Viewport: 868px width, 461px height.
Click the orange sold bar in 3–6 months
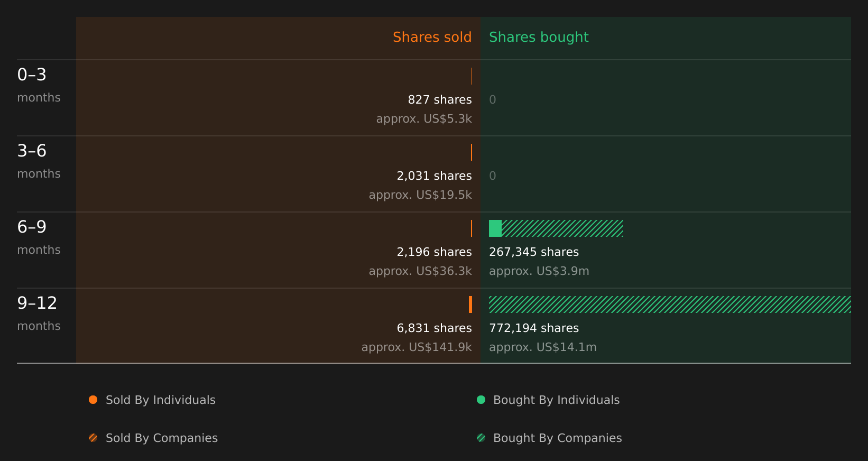pyautogui.click(x=472, y=152)
